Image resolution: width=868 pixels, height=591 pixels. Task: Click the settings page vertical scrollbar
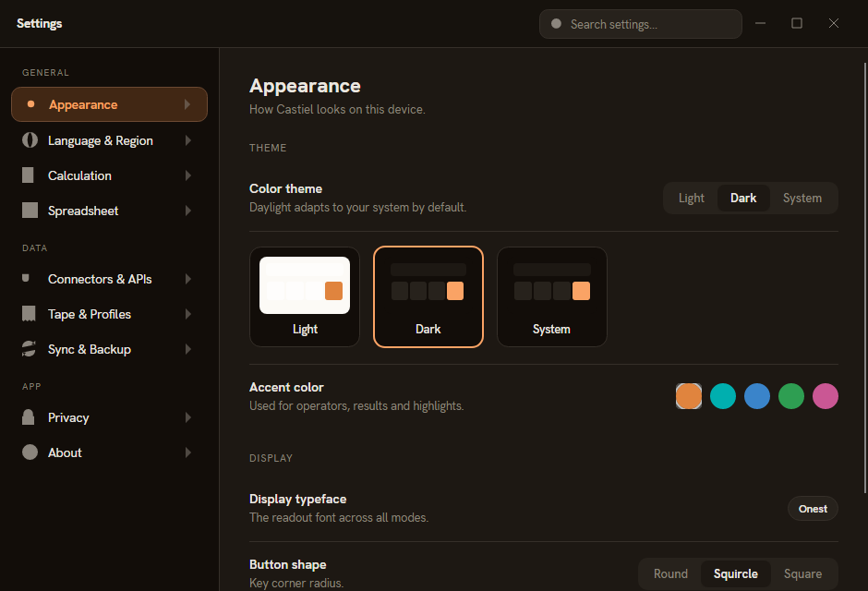pos(865,278)
